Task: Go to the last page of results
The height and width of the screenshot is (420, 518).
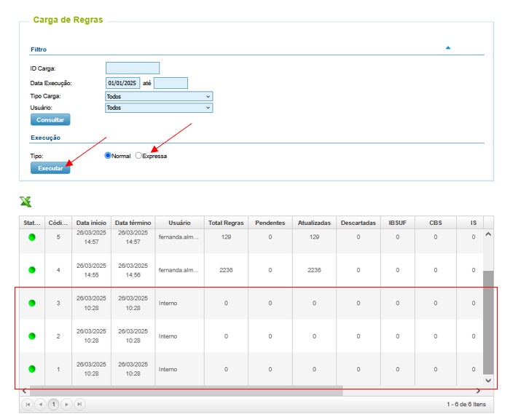Action: coord(79,404)
